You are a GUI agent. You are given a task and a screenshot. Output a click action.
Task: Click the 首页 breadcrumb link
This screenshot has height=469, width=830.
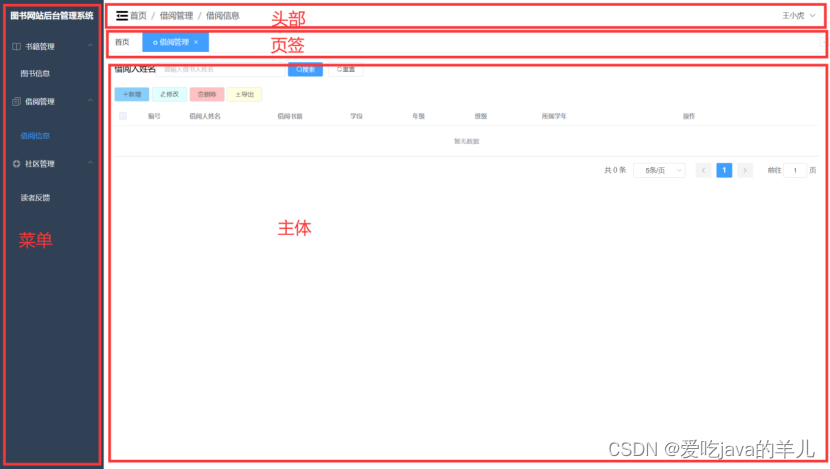pos(139,16)
